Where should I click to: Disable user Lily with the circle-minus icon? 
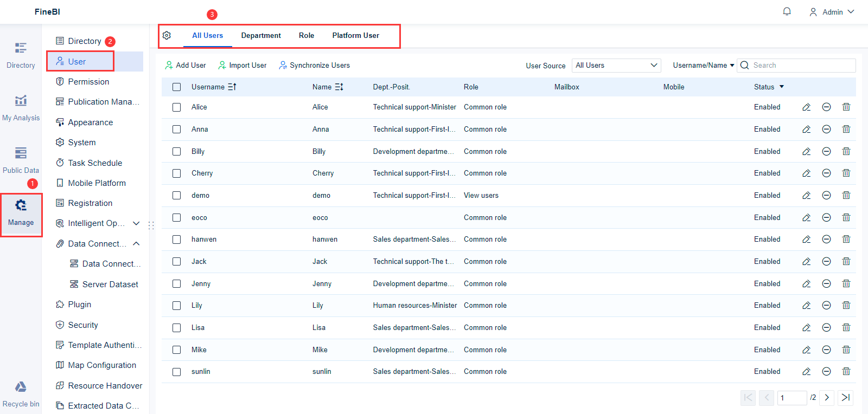[x=826, y=306]
